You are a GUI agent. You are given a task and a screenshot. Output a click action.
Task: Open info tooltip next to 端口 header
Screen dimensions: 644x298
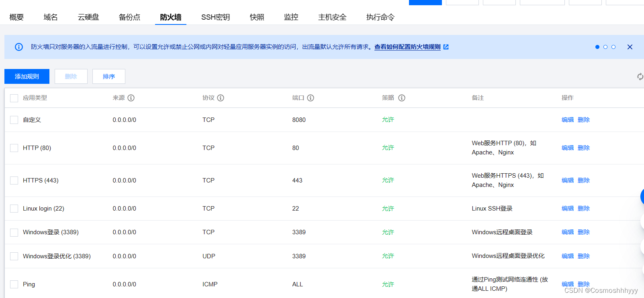tap(311, 98)
